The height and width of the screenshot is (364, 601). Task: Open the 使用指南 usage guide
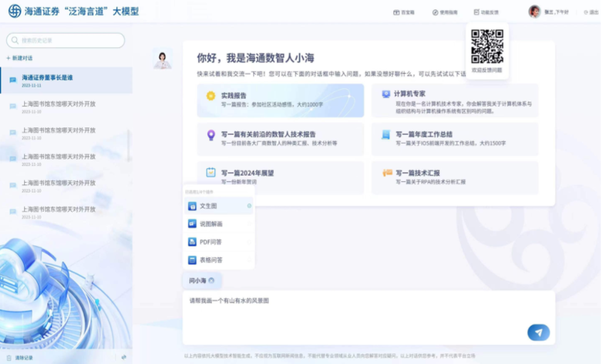445,12
